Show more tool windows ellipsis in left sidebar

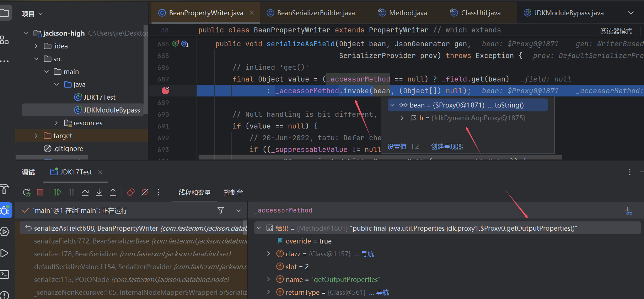tap(4, 61)
